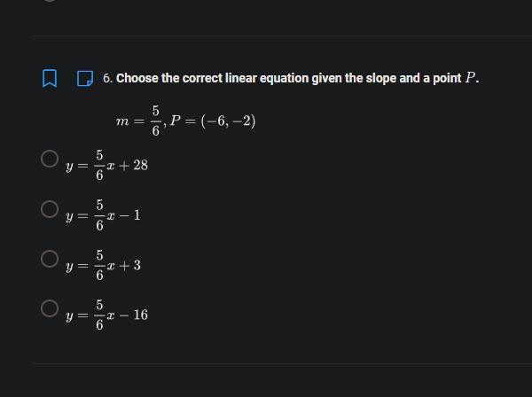Click the point P = (−6, −2)

(213, 121)
